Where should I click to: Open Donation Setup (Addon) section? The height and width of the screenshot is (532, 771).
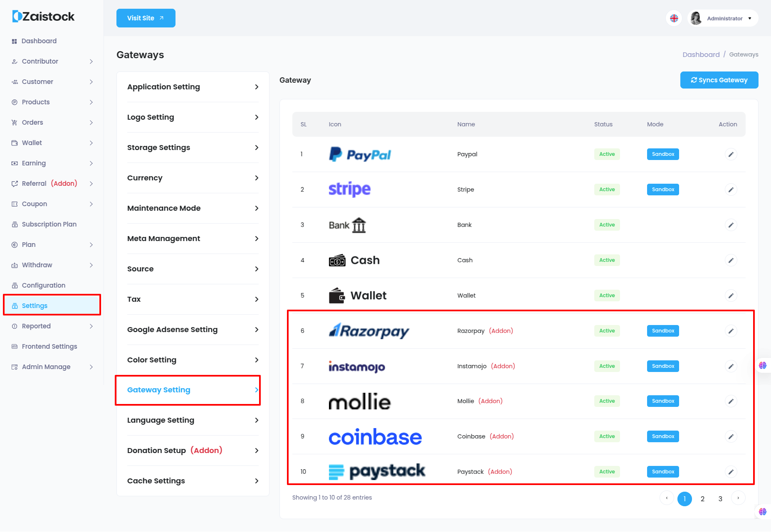tap(193, 451)
